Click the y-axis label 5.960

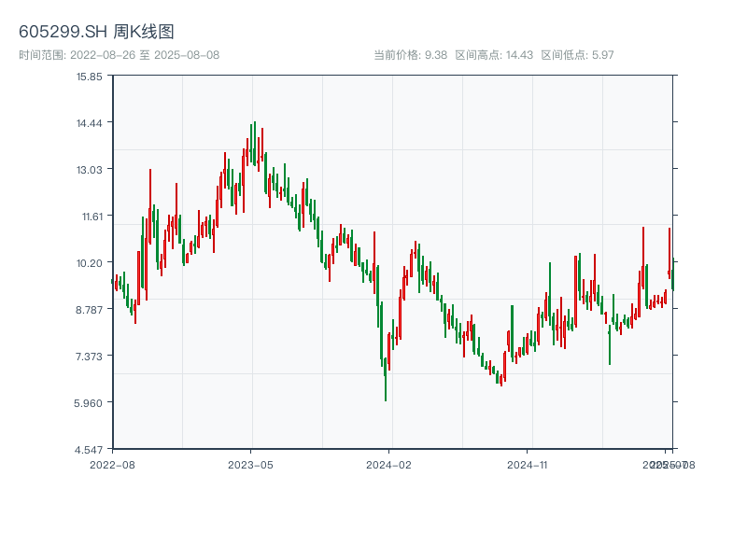[x=88, y=403]
